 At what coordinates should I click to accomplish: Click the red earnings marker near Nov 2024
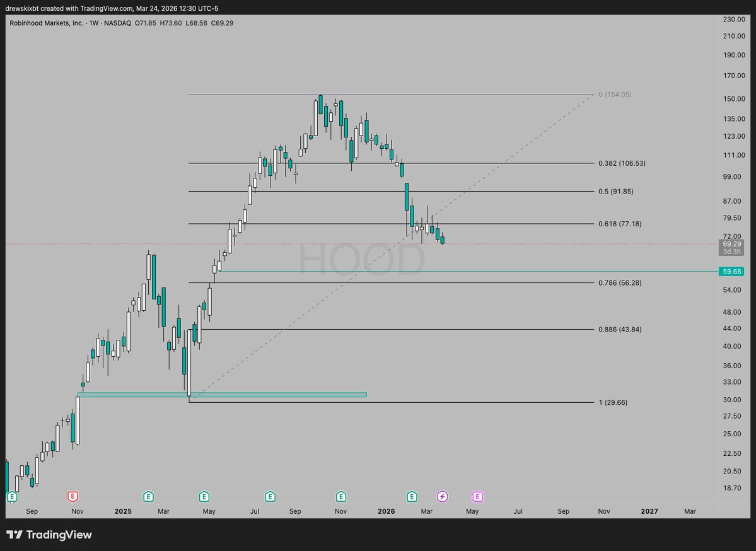coord(73,496)
